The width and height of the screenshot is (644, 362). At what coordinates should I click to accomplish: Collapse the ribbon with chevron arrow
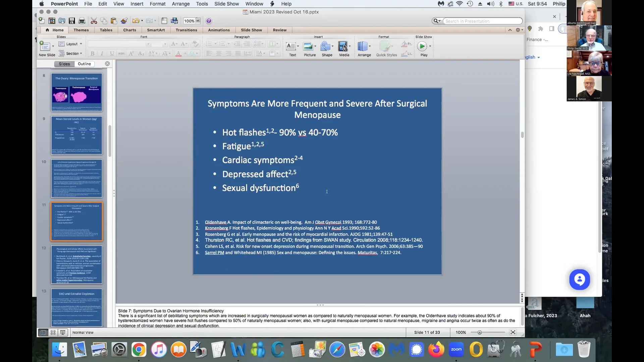click(x=510, y=30)
